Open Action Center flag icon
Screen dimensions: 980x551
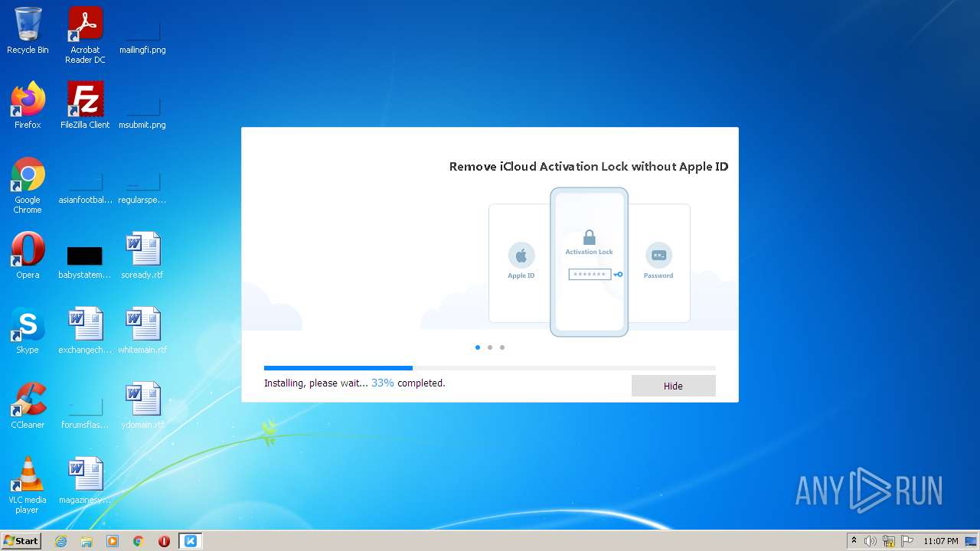[907, 541]
